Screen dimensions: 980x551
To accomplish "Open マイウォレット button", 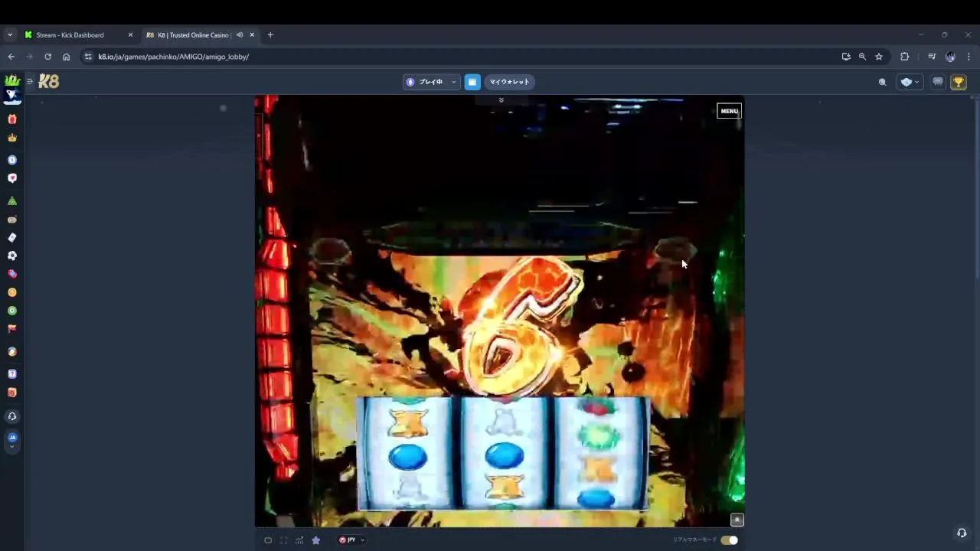I will 509,82.
